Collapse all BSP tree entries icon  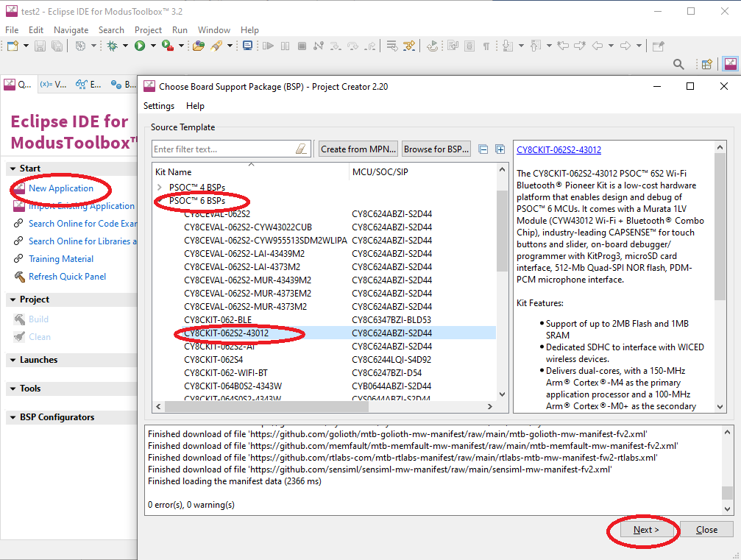[x=483, y=149]
